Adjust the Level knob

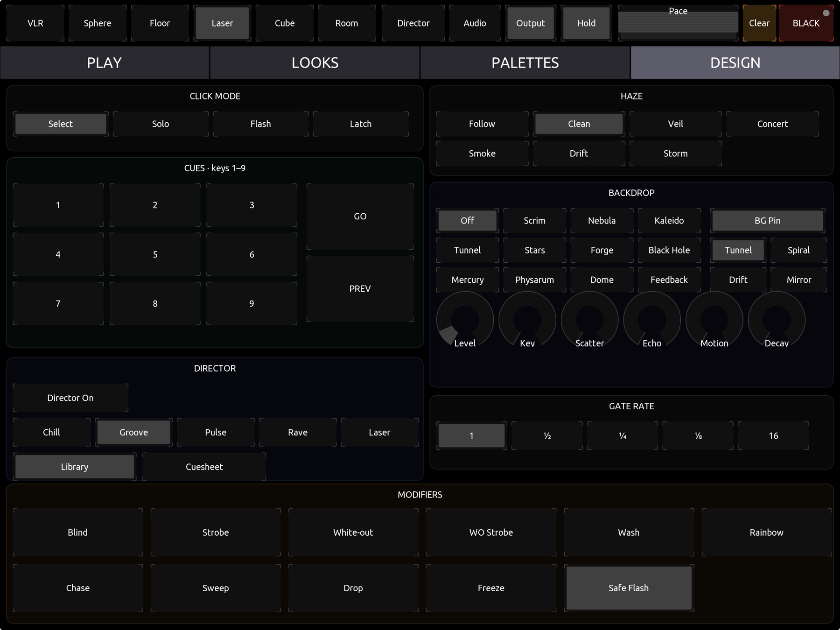pyautogui.click(x=465, y=320)
